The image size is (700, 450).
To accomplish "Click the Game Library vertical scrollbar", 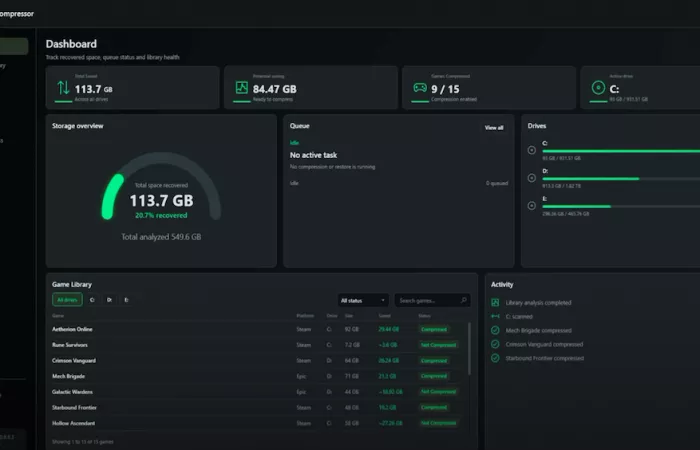I will 469,349.
